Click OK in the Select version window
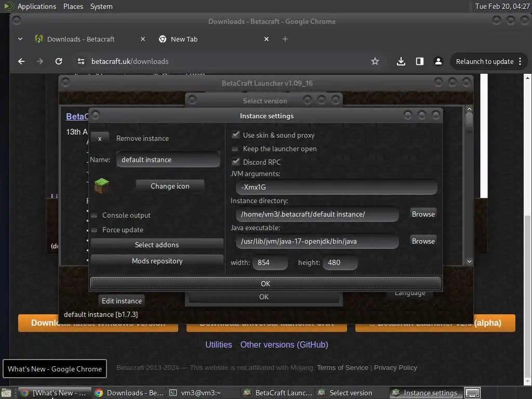The width and height of the screenshot is (532, 399). (x=263, y=297)
